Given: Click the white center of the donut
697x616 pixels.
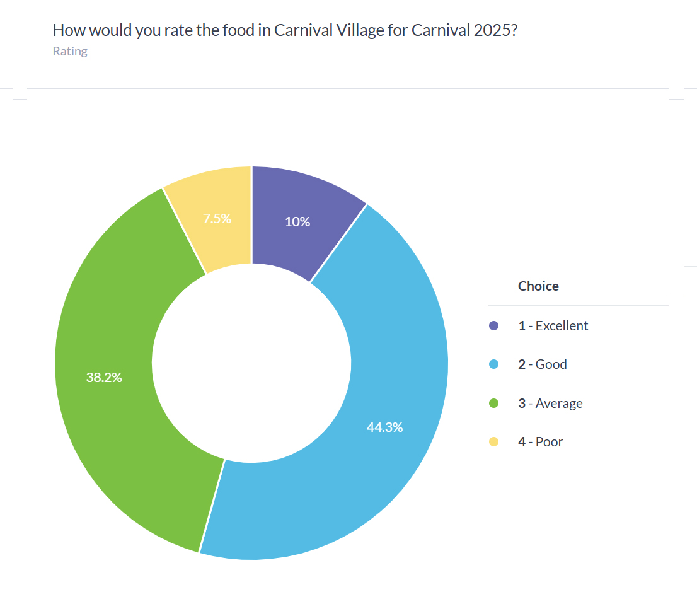Looking at the screenshot, I should [x=251, y=363].
